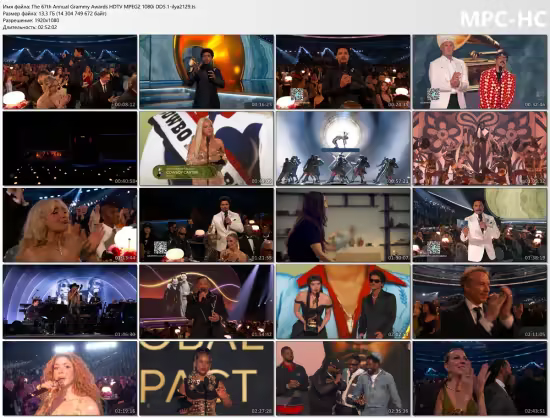The image size is (550, 418).
Task: Open the thumbnail of a piano performance on a blue stage
Action: (x=70, y=302)
